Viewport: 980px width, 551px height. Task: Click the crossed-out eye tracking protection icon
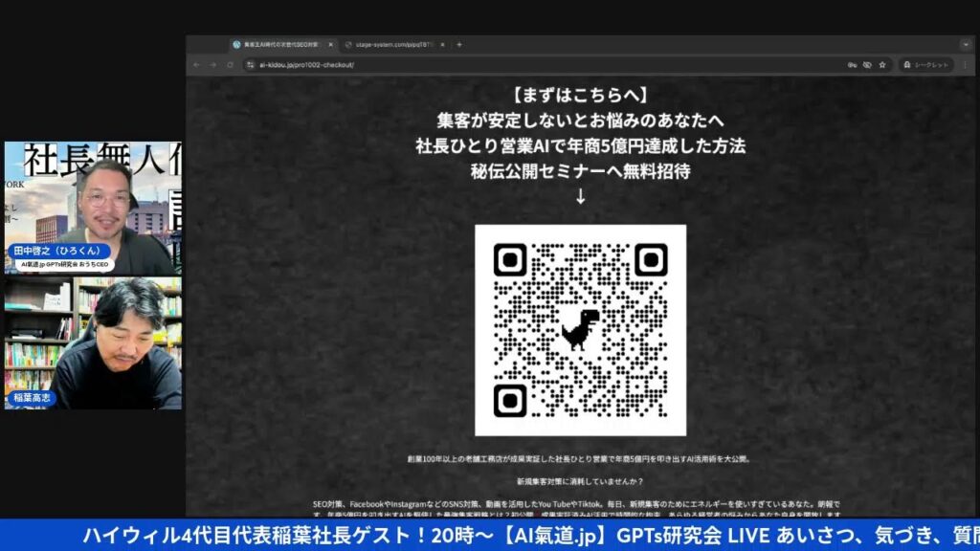[x=867, y=65]
